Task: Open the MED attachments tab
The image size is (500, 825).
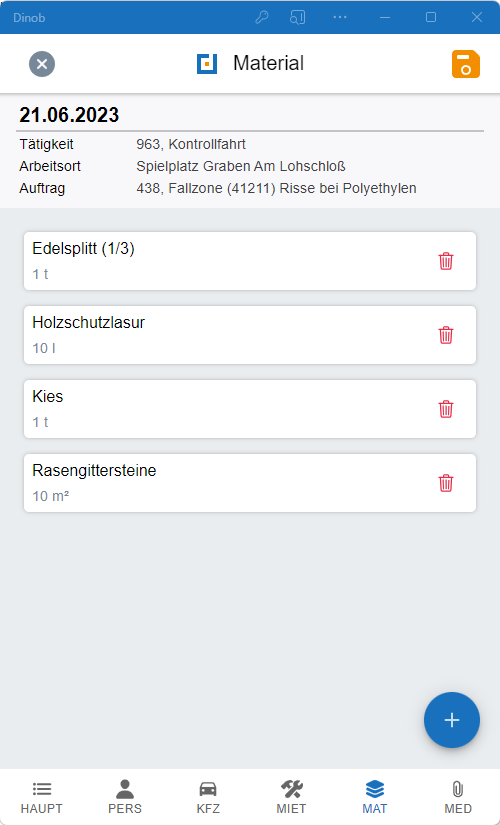Action: 458,797
